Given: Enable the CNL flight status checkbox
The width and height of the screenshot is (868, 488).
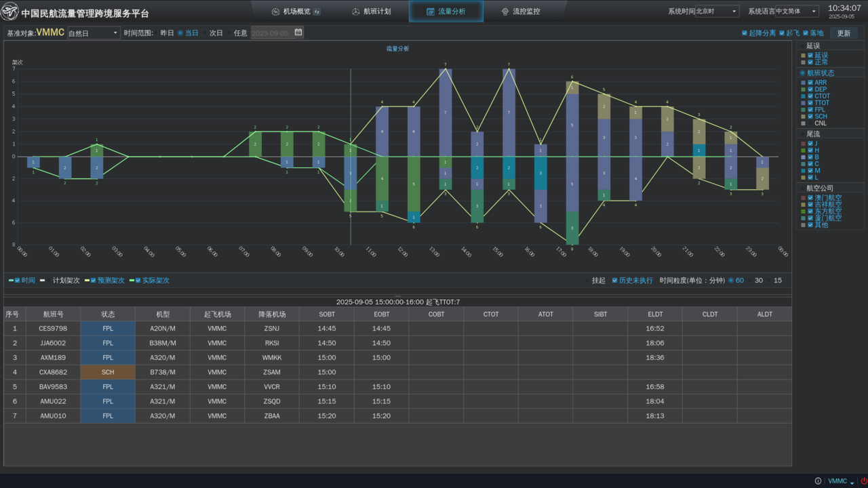Looking at the screenshot, I should pyautogui.click(x=810, y=123).
